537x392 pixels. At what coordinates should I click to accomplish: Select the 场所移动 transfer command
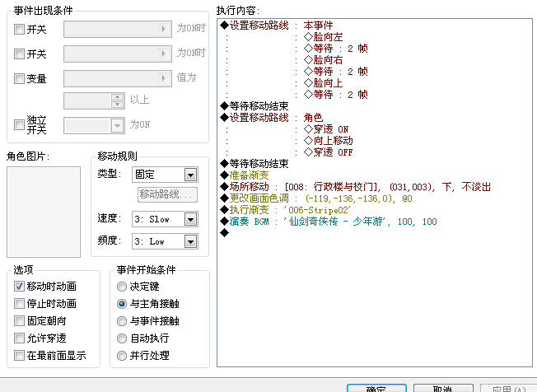356,187
